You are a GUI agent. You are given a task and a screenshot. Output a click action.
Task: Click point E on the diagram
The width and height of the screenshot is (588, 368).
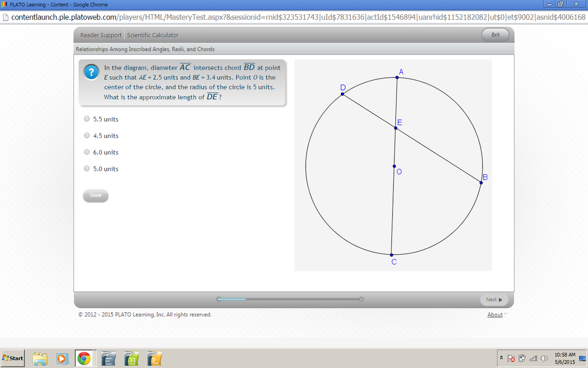point(395,128)
